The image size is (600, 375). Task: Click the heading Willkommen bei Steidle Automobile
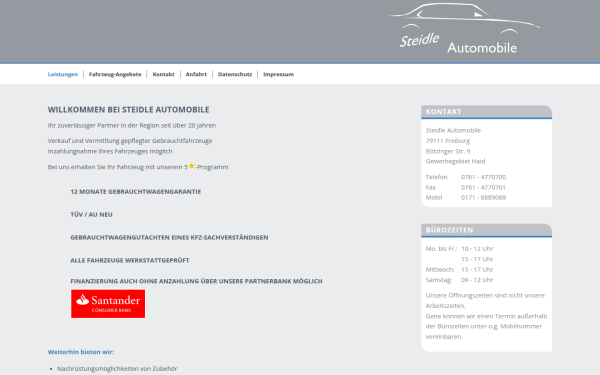coord(129,109)
